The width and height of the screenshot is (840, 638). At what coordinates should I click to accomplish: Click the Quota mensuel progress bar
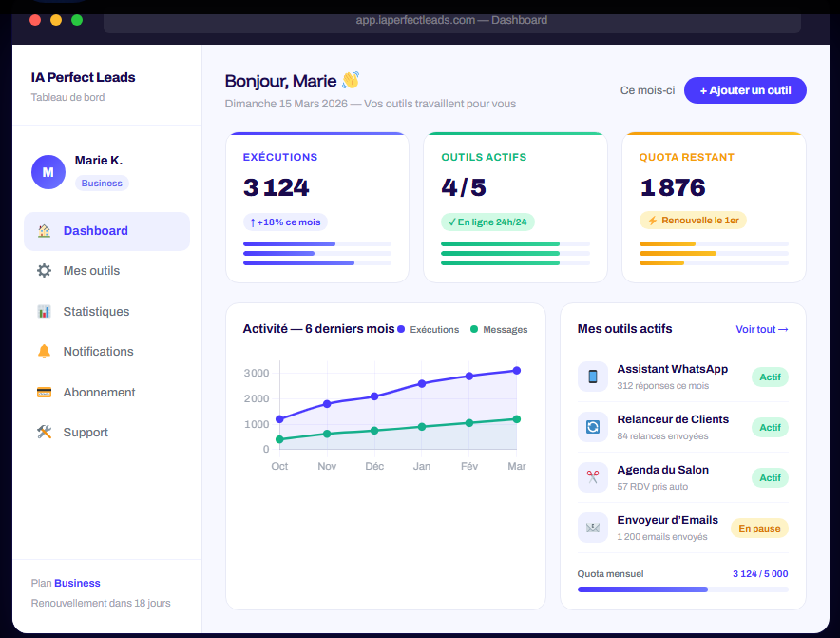click(x=682, y=590)
